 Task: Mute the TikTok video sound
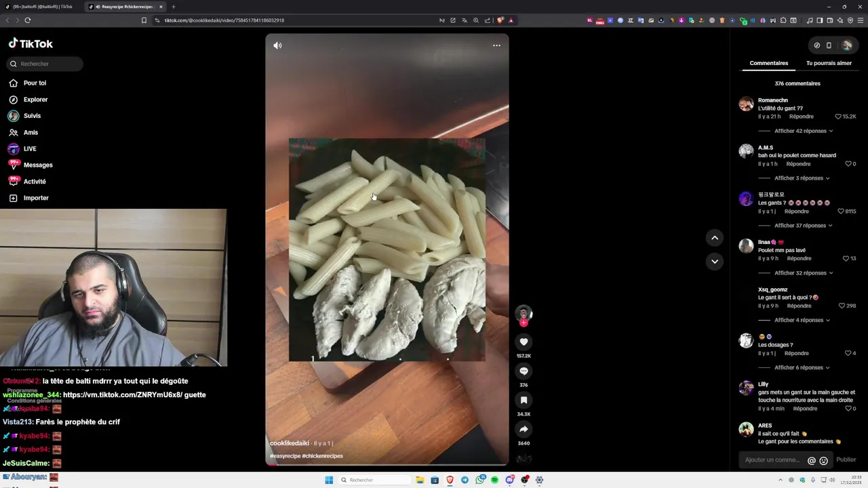pyautogui.click(x=277, y=45)
